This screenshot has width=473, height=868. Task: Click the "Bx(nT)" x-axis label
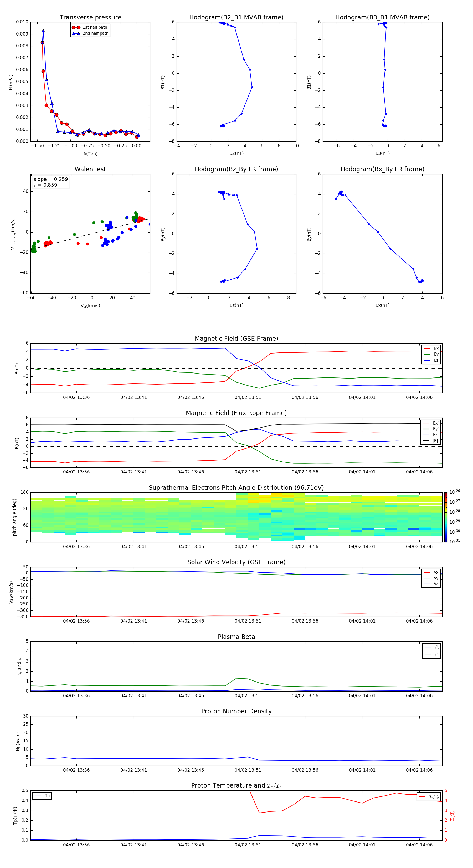click(382, 305)
